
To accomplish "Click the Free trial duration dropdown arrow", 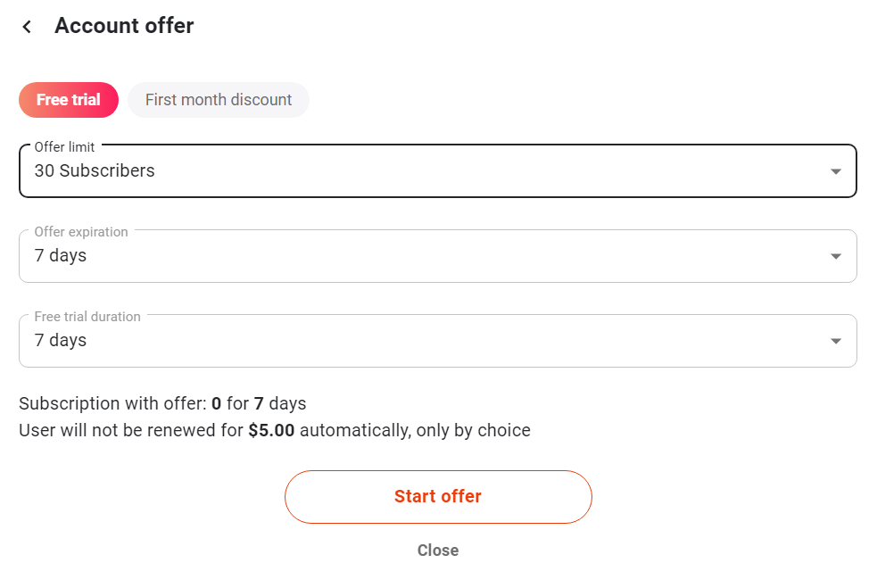I will coord(835,341).
